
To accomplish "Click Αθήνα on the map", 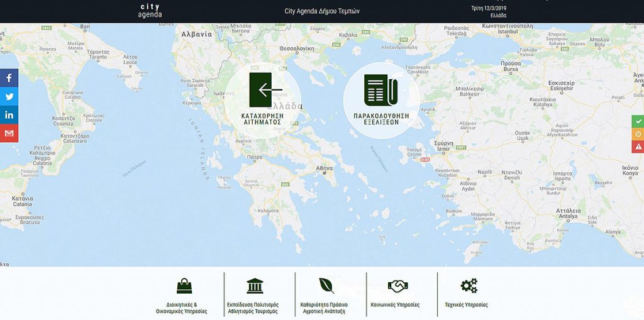I will pyautogui.click(x=325, y=168).
